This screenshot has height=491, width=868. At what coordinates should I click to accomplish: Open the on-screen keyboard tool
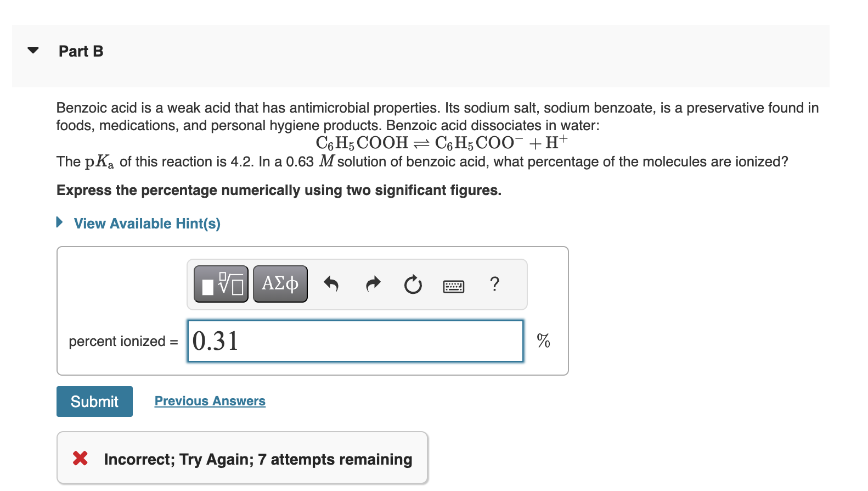pyautogui.click(x=454, y=285)
